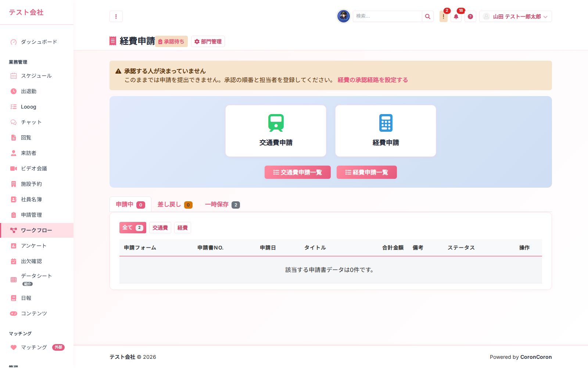Click the round user avatar image
Viewport: 588px width, 368px height.
coord(344,16)
